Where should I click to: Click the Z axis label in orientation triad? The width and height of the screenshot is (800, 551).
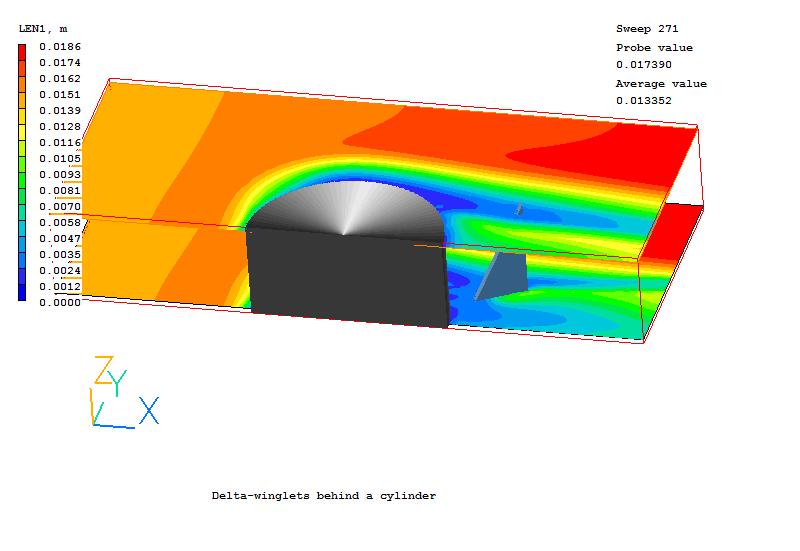pos(103,369)
